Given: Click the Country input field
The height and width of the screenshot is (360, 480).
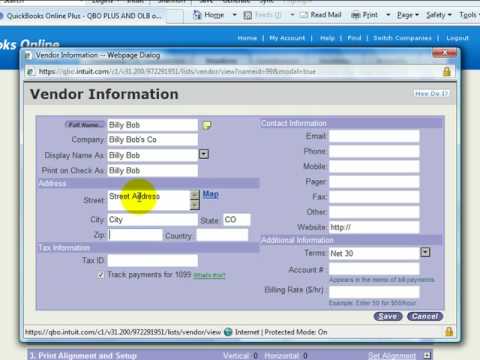Looking at the screenshot, I should click(x=222, y=235).
